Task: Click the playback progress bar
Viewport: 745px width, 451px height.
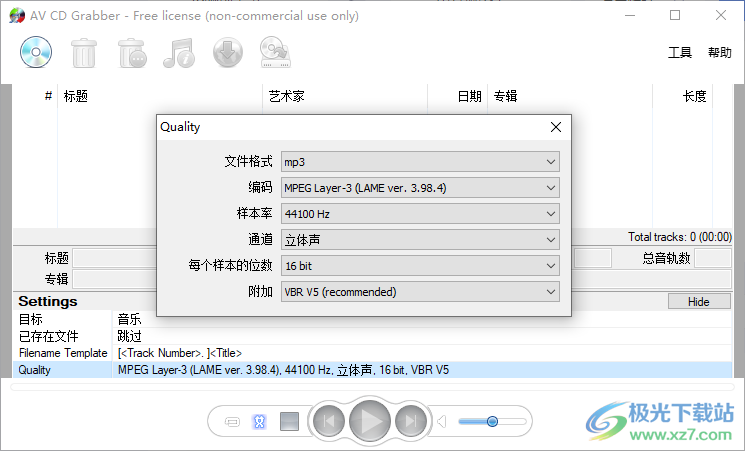Action: (372, 387)
